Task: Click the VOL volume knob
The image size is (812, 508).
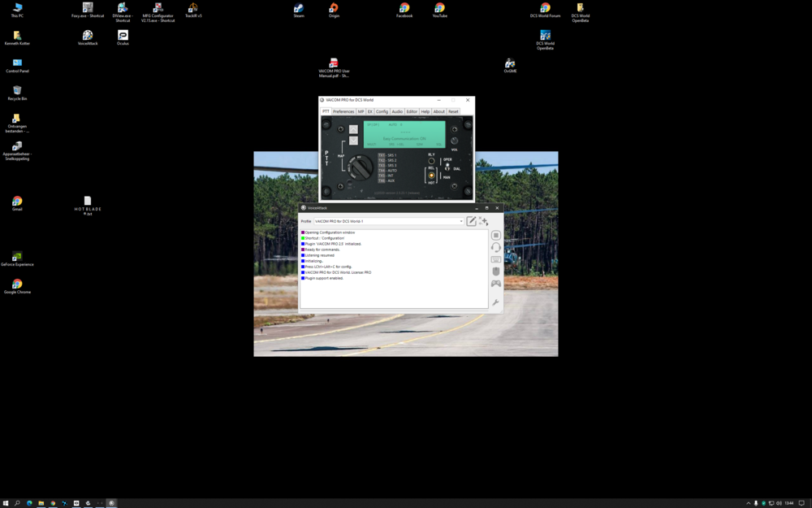Action: pos(454,141)
